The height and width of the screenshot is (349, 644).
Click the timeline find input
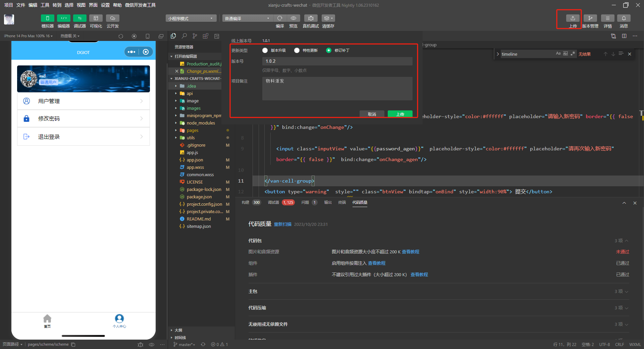tap(527, 54)
